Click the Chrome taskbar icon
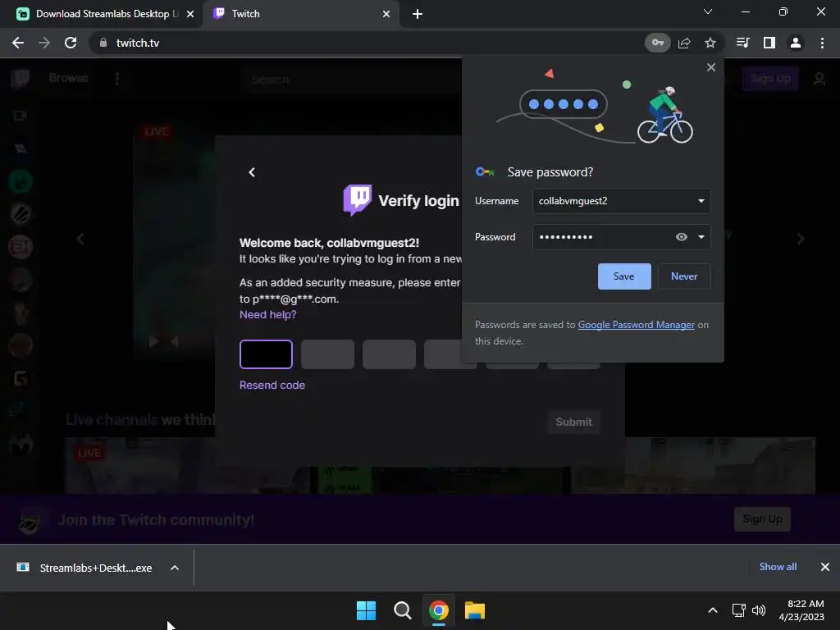Image resolution: width=840 pixels, height=630 pixels. tap(439, 610)
